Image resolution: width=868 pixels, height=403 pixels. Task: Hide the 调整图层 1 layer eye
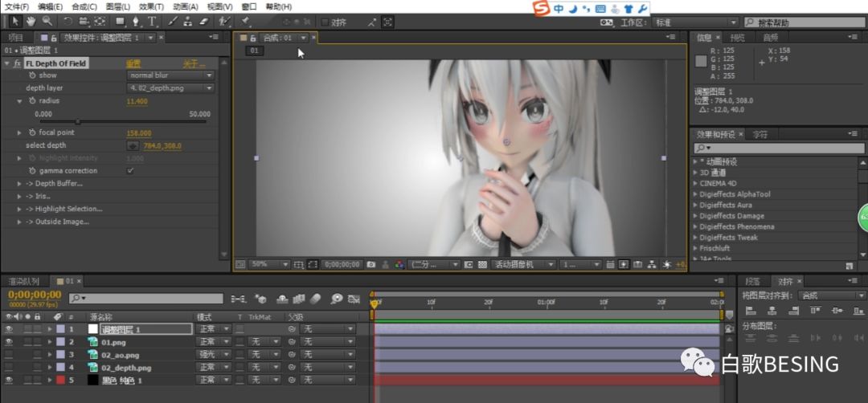click(x=8, y=329)
